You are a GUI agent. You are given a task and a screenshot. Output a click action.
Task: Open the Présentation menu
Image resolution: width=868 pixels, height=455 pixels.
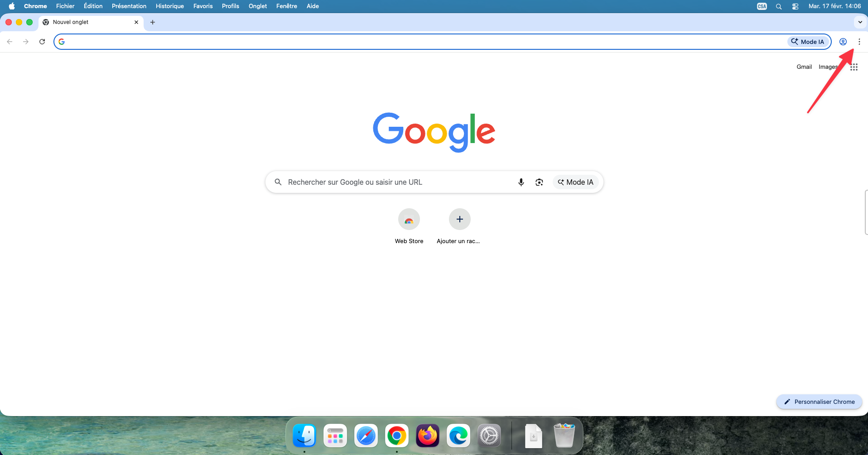[x=129, y=6]
